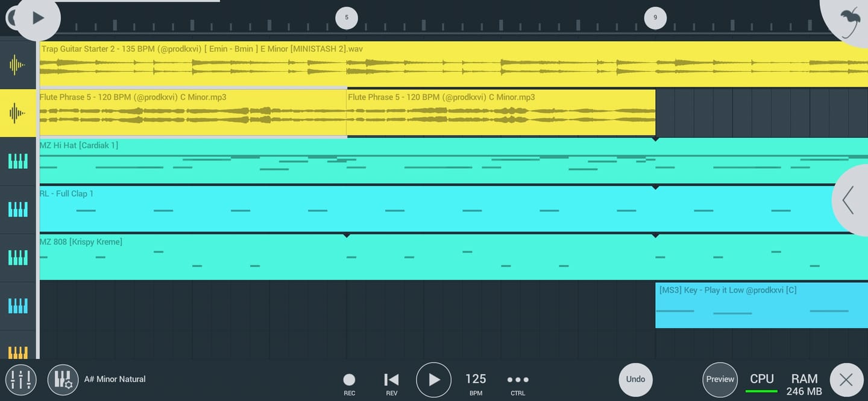This screenshot has height=401, width=868.
Task: Click the CPU usage meter
Action: (x=762, y=382)
